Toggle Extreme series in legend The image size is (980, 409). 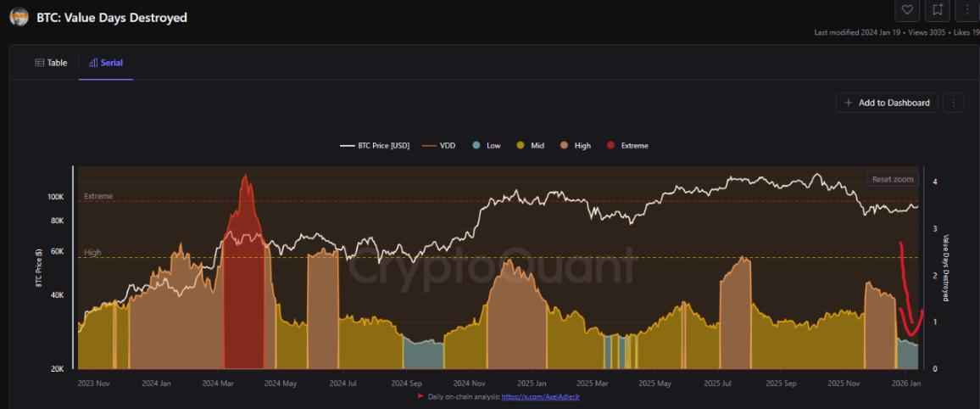click(627, 146)
